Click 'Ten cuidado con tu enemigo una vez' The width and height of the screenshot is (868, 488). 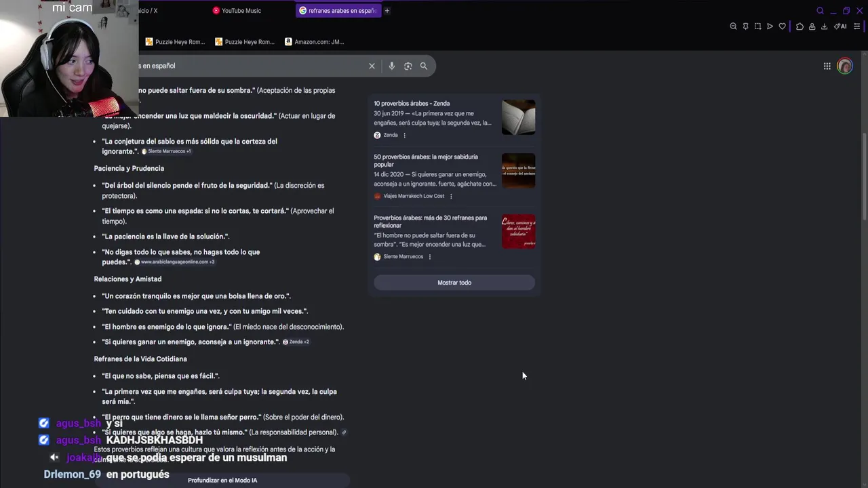pyautogui.click(x=205, y=311)
